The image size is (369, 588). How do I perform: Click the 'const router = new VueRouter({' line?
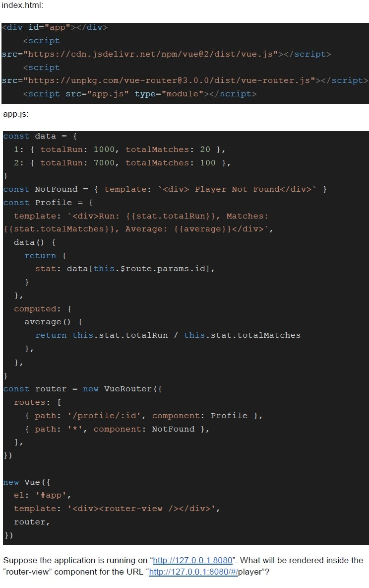tap(82, 389)
